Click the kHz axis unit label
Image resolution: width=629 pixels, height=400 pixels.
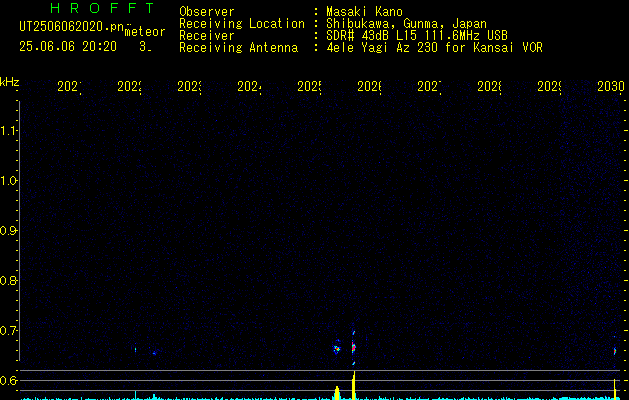tap(10, 82)
